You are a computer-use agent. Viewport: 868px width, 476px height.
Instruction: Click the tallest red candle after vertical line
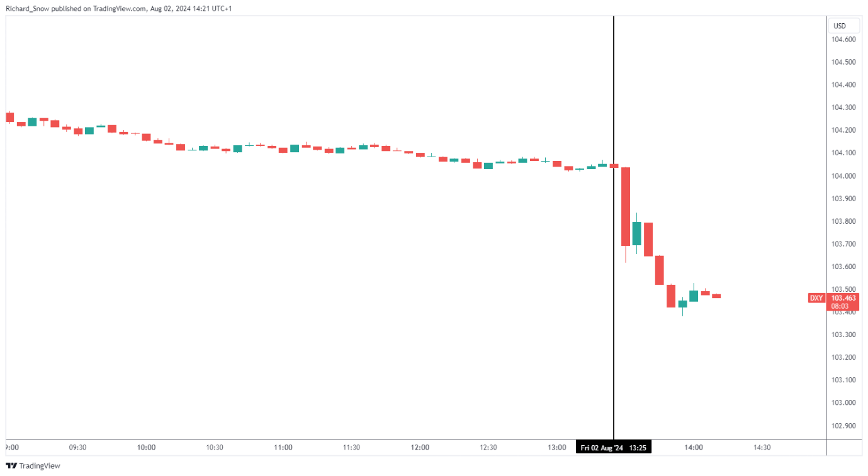click(626, 206)
